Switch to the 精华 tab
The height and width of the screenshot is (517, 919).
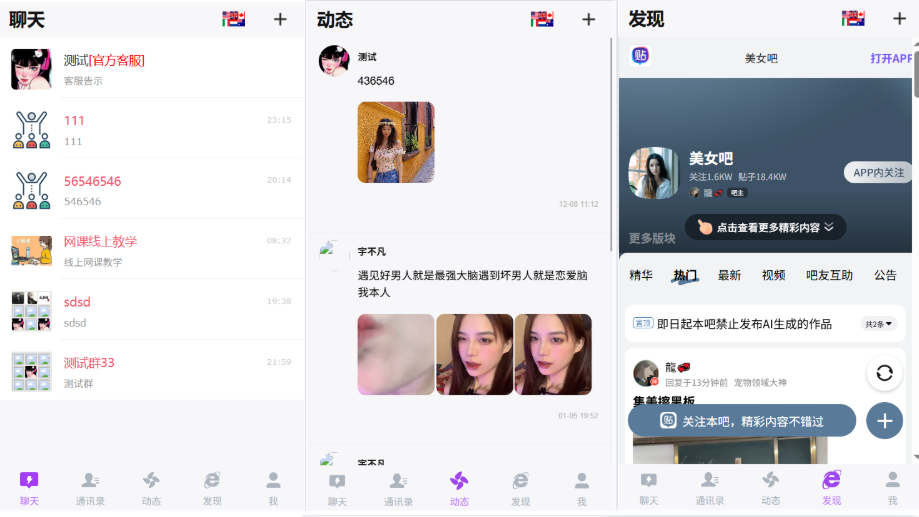(641, 275)
